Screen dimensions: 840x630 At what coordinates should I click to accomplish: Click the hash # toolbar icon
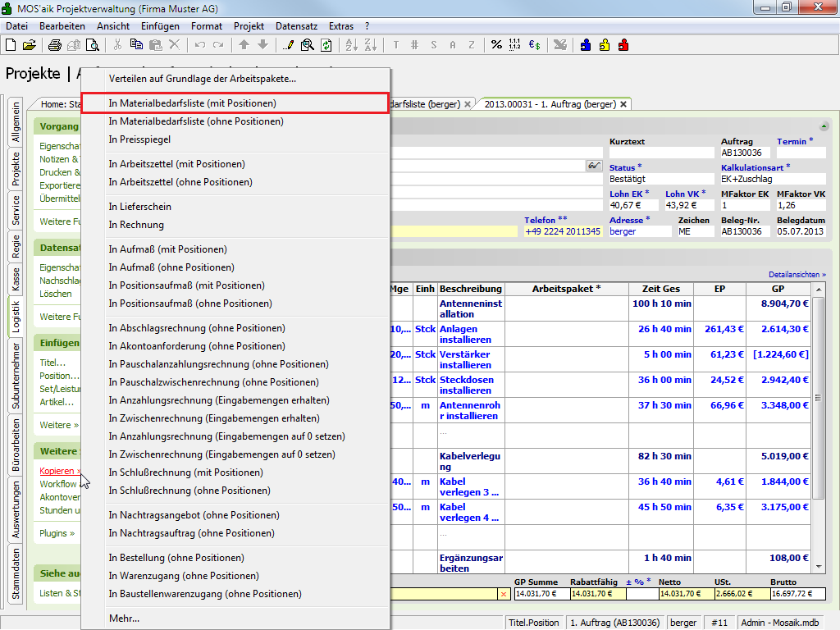click(414, 45)
